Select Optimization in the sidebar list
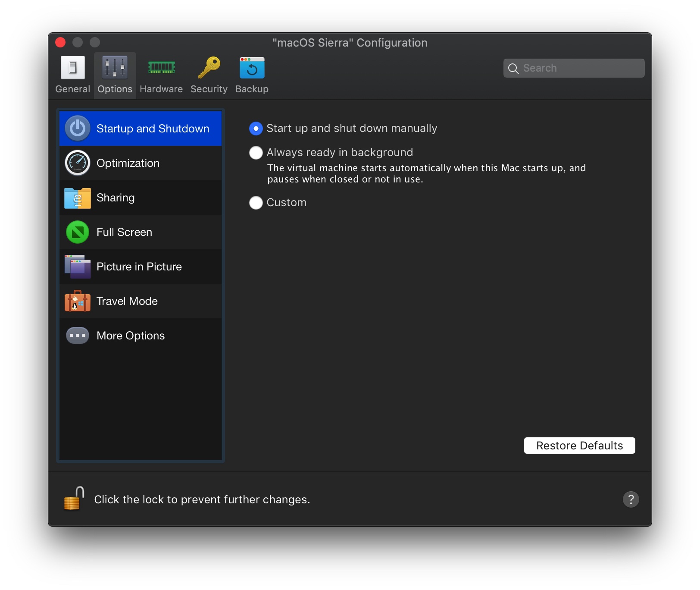 point(141,163)
